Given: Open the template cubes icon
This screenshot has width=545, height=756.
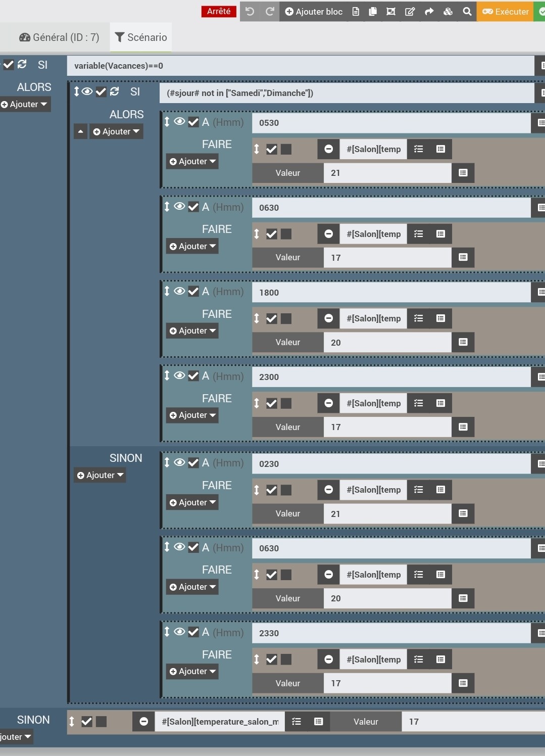Looking at the screenshot, I should (x=448, y=11).
